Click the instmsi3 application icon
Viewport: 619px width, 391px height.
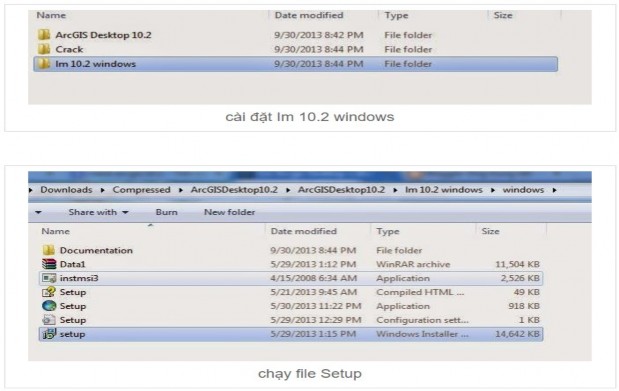(x=49, y=278)
